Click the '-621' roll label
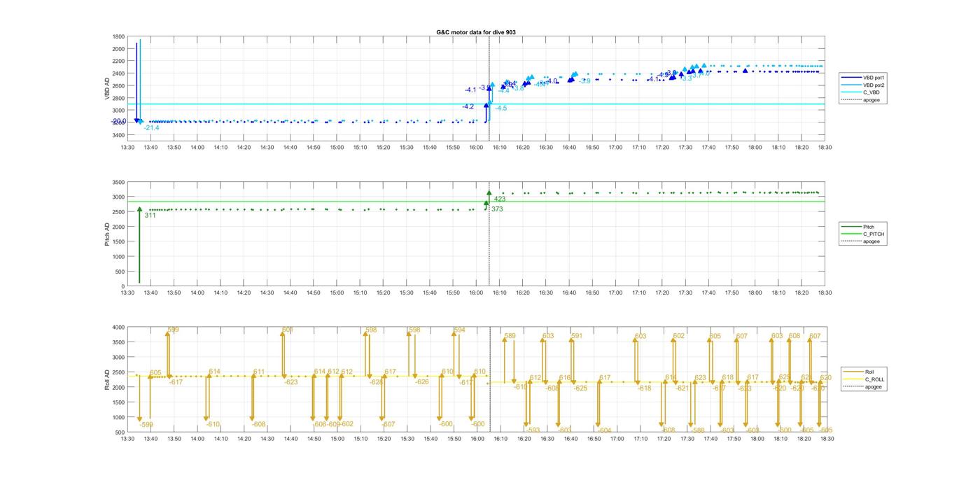This screenshot has height=485, width=980. [682, 388]
